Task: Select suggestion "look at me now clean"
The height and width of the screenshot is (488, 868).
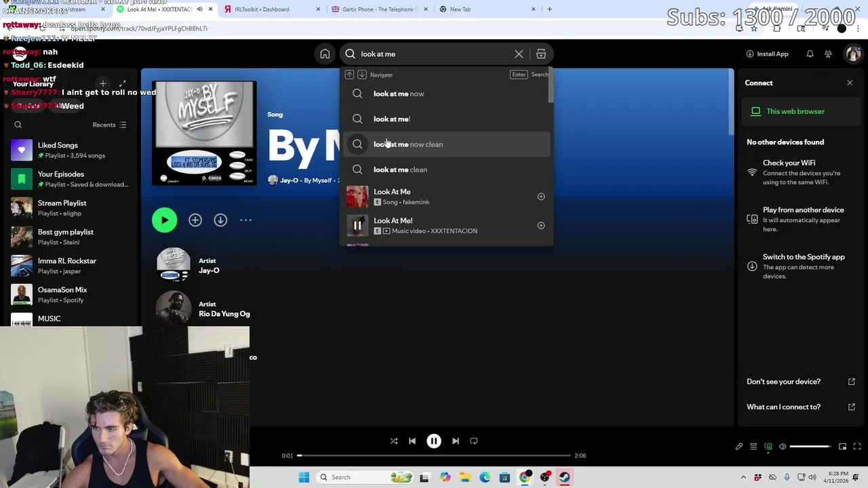Action: click(446, 144)
